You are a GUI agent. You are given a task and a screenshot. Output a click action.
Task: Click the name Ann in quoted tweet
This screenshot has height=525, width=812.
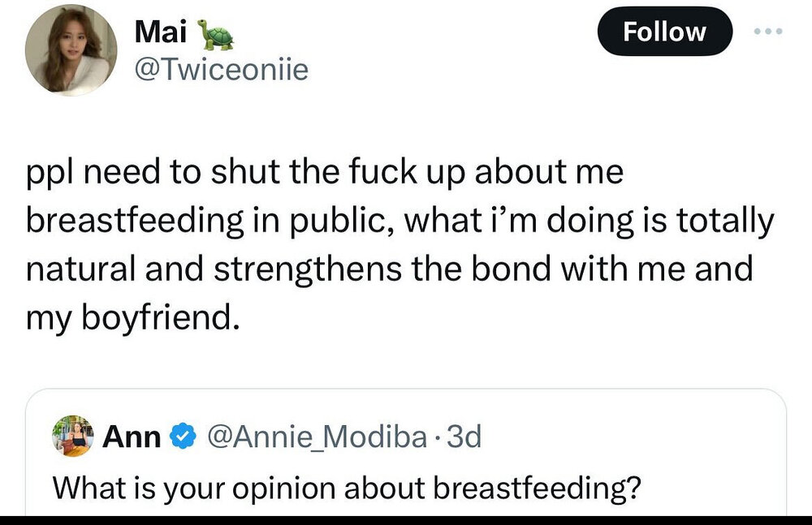[132, 438]
